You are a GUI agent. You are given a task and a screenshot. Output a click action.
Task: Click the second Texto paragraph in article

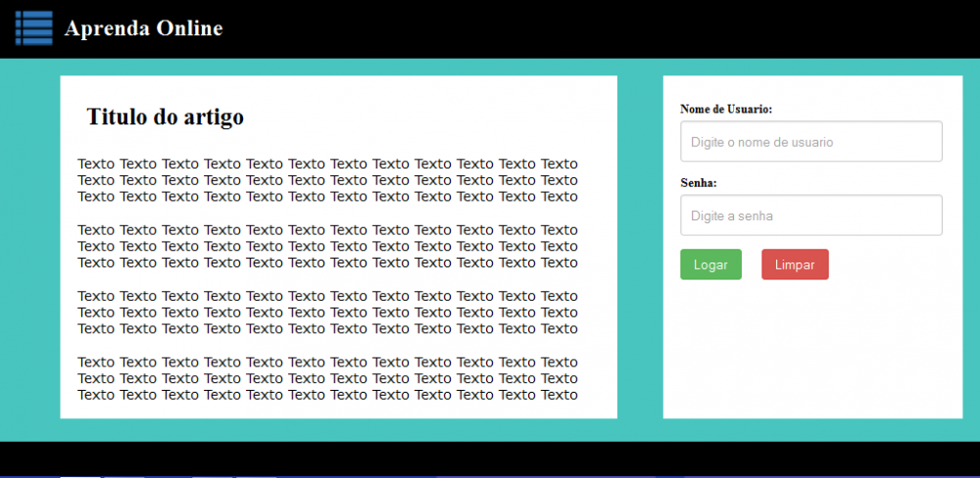click(x=327, y=246)
